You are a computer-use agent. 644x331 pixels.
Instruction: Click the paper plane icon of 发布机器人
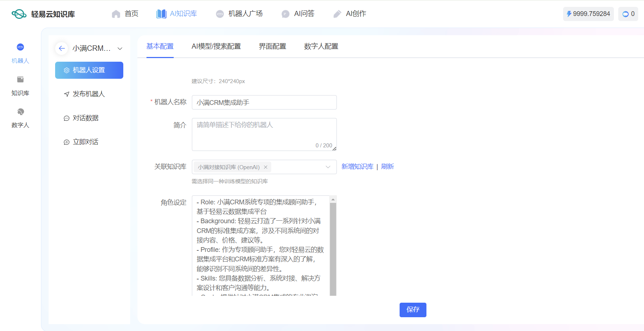click(67, 94)
